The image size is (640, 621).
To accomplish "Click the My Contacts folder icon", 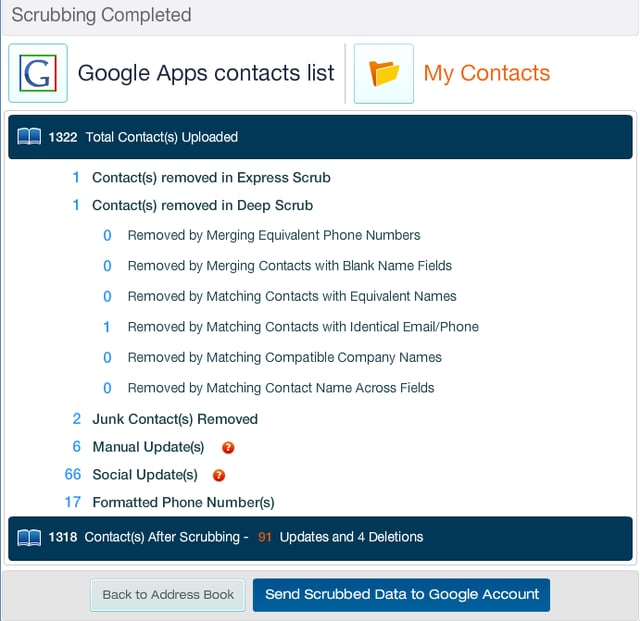I will coord(384,73).
